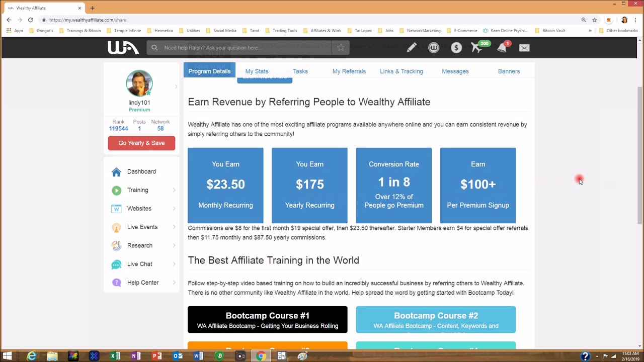Open the pencil write-content icon in header
Screen dimensions: 644x362
click(412, 48)
